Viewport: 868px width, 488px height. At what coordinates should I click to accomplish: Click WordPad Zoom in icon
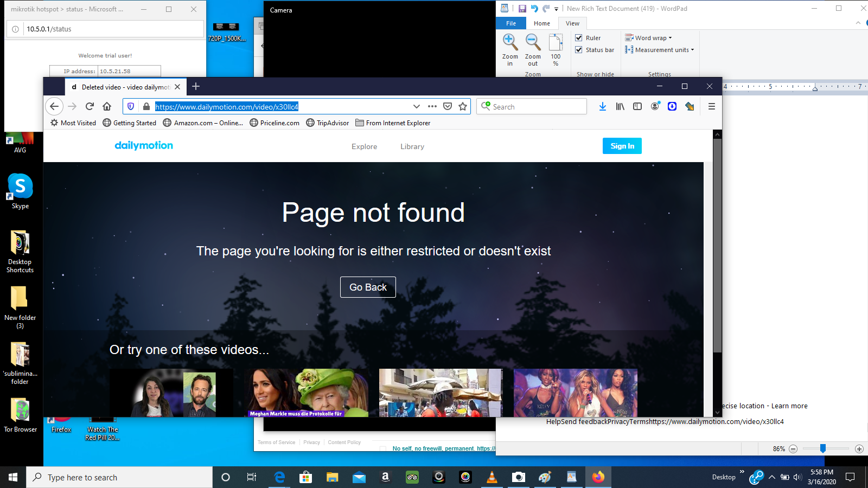tap(510, 50)
